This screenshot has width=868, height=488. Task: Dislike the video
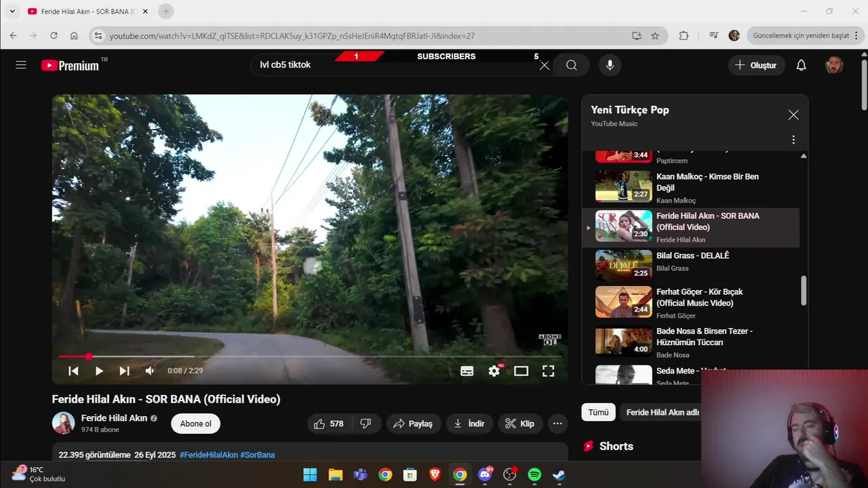tap(366, 424)
